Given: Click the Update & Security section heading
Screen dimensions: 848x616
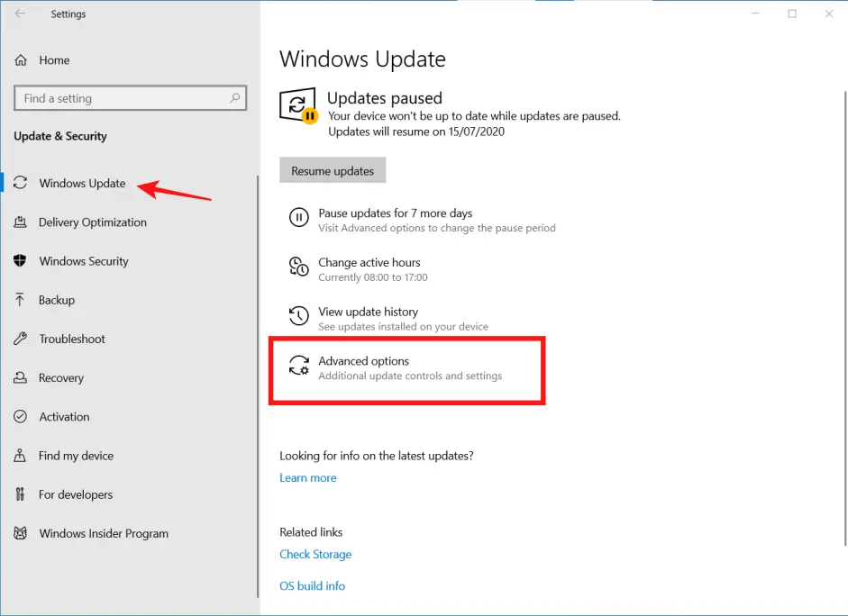Looking at the screenshot, I should pos(60,136).
